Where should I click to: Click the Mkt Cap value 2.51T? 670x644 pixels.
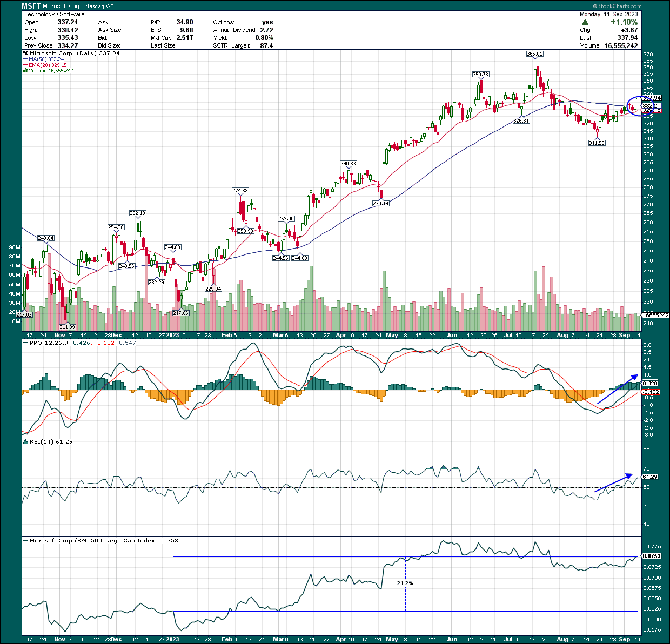(185, 38)
